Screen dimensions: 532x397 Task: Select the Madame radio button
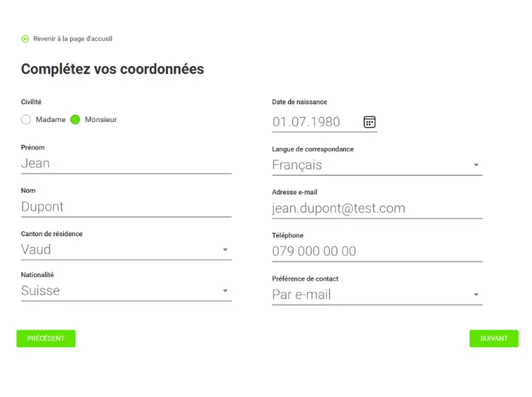[26, 120]
